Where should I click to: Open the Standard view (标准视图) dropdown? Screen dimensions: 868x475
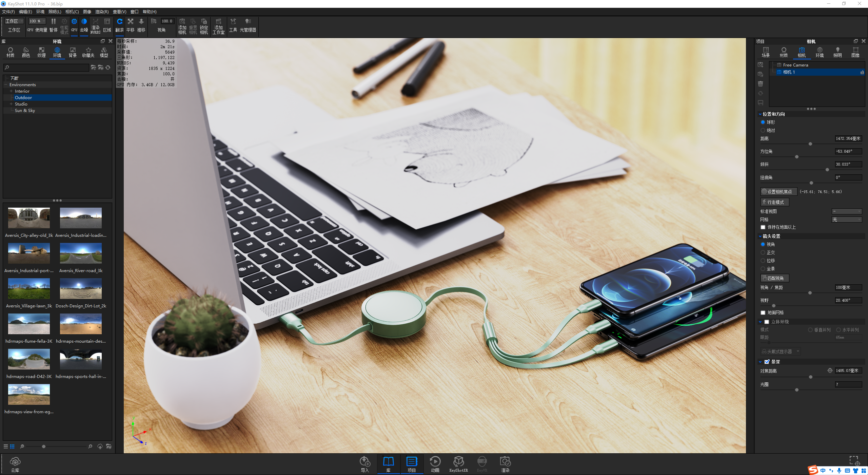click(x=847, y=211)
